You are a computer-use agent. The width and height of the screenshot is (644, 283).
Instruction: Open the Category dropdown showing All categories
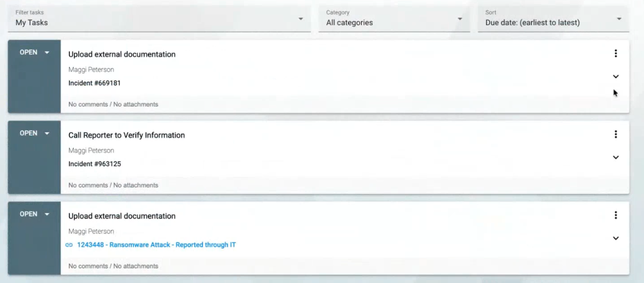click(394, 19)
